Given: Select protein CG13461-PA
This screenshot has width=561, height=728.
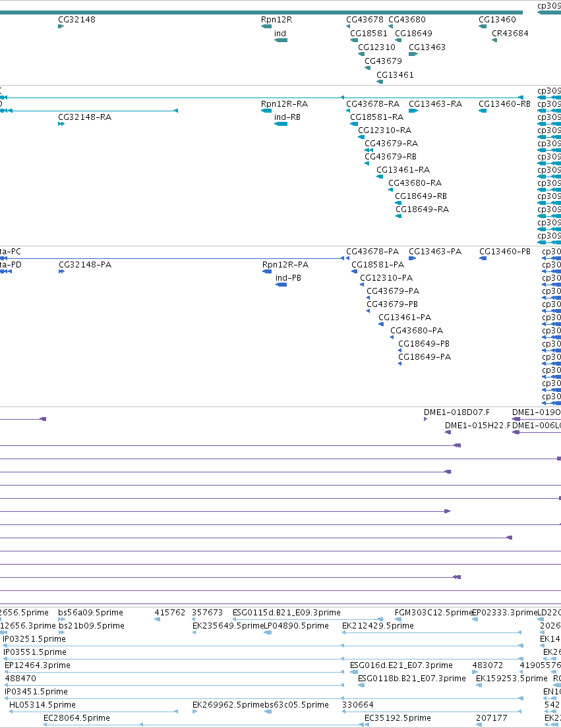Looking at the screenshot, I should (x=405, y=318).
